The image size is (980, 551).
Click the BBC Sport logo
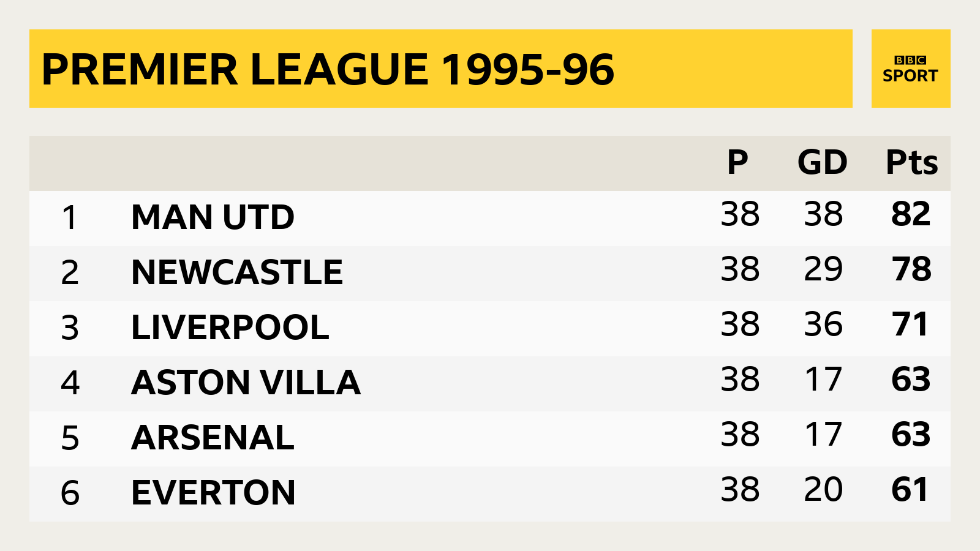[x=911, y=69]
